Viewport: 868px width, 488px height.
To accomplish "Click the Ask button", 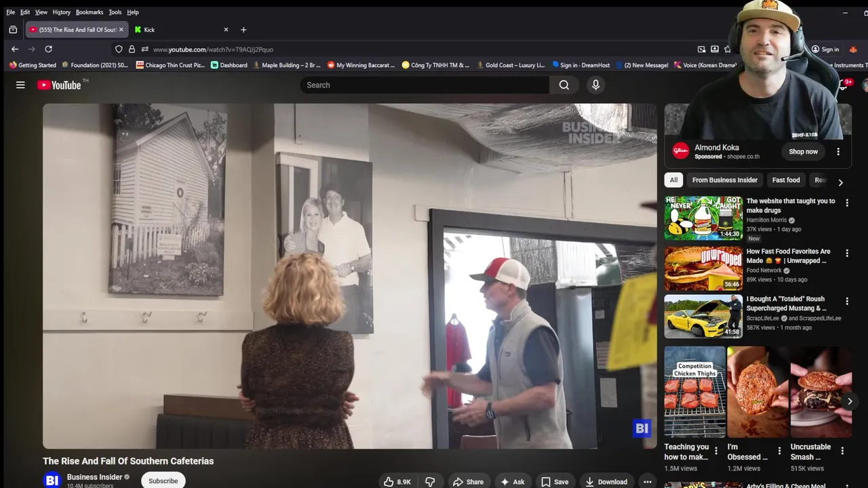I will click(513, 481).
